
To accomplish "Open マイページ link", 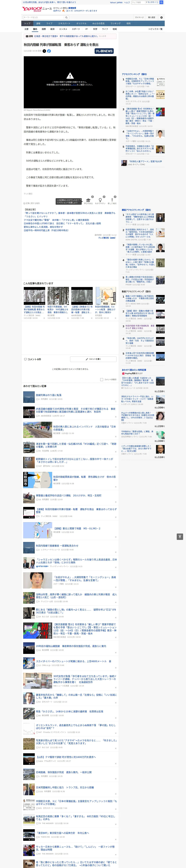I will pyautogui.click(x=139, y=18).
